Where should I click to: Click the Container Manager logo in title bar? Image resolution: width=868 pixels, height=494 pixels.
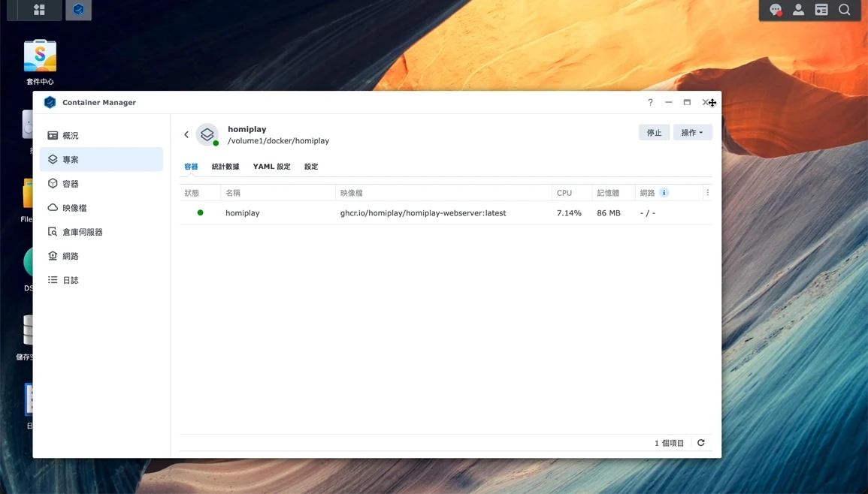(x=50, y=102)
